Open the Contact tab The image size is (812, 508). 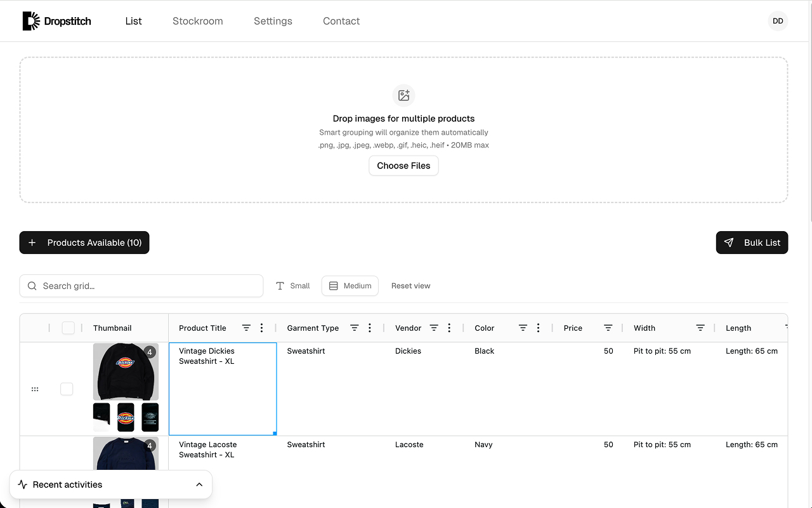click(x=341, y=21)
